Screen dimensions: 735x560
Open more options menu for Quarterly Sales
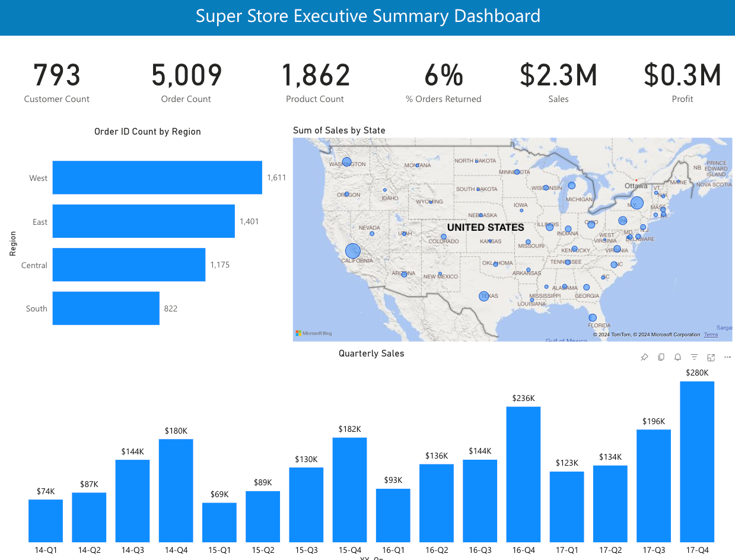[x=727, y=357]
